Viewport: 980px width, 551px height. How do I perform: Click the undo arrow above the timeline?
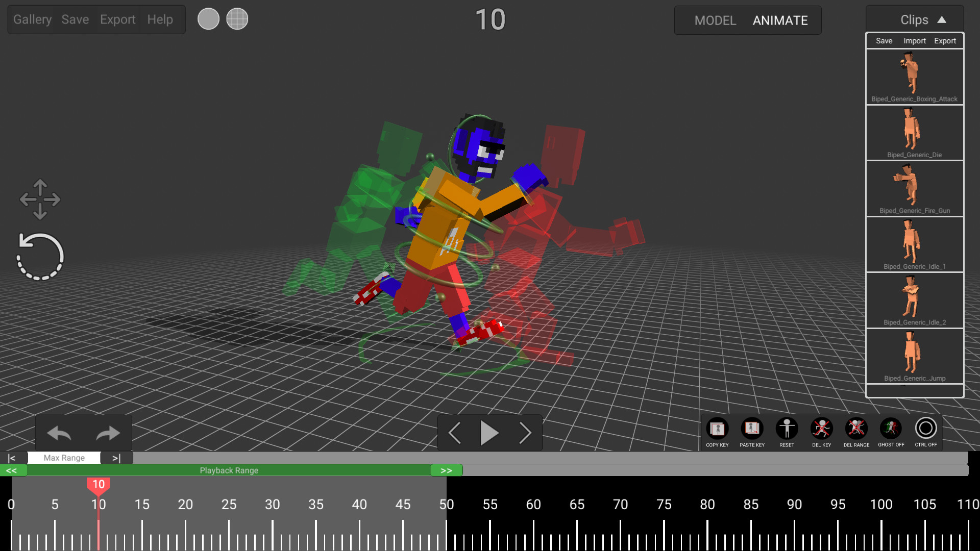pos(59,433)
